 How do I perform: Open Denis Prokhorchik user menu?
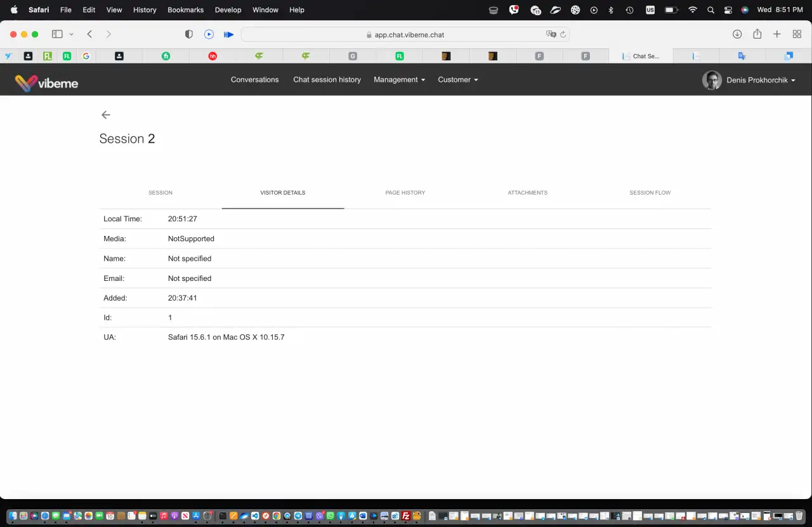(749, 81)
